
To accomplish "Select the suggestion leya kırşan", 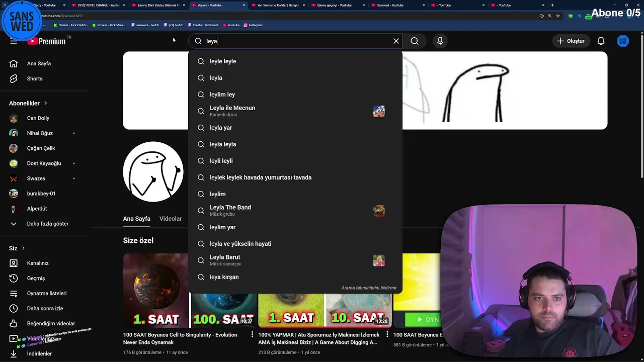I will (295, 277).
